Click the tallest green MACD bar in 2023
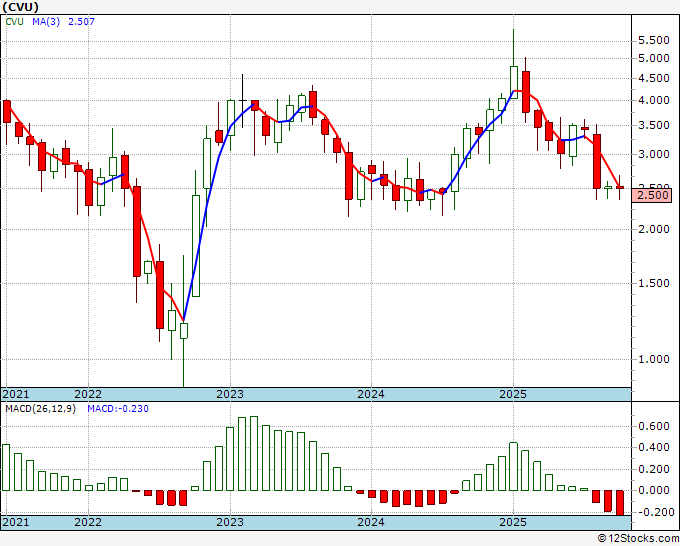This screenshot has height=546, width=680. coord(254,454)
